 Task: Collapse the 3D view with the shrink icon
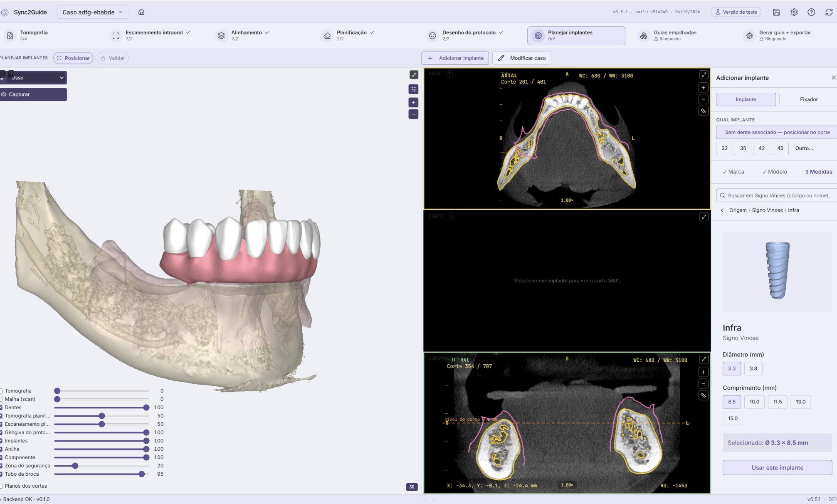click(414, 74)
